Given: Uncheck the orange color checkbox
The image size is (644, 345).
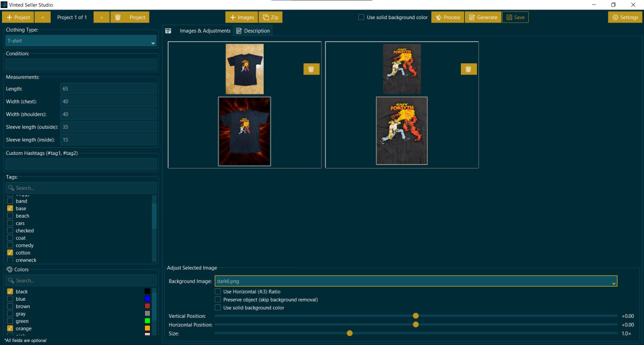Looking at the screenshot, I should pos(10,328).
